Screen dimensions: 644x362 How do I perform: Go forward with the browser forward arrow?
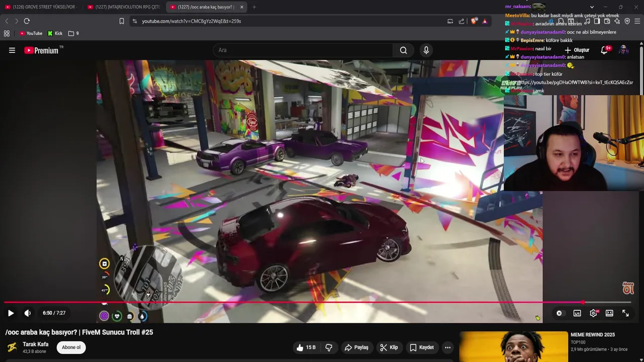coord(17,21)
